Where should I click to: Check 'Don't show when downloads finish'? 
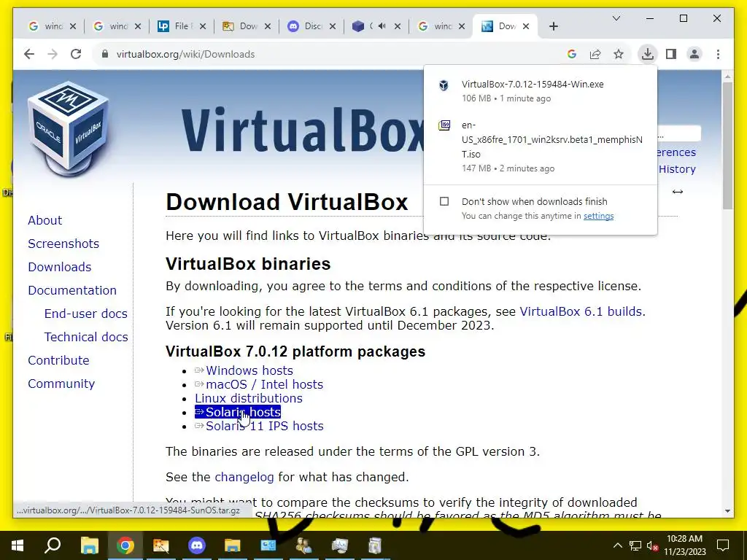coord(444,201)
